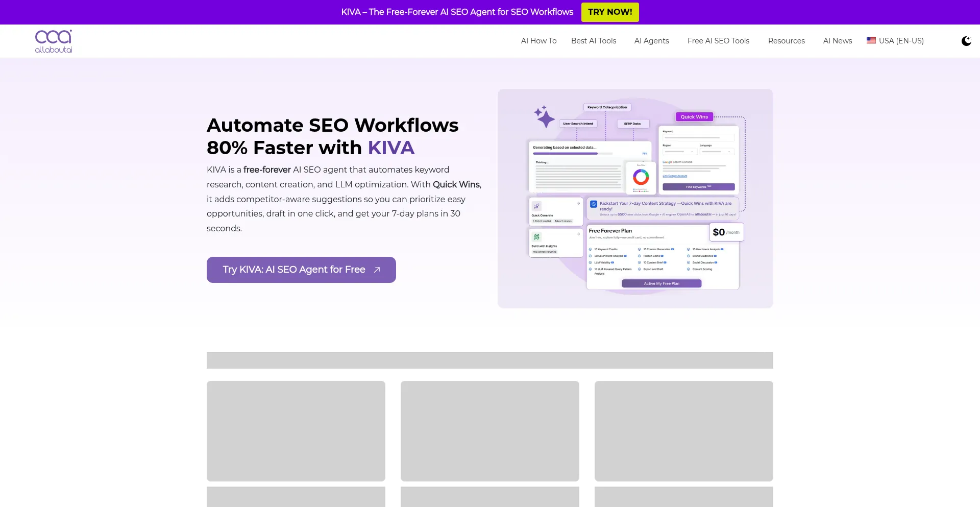Click the Build with Insights icon

pos(536,237)
